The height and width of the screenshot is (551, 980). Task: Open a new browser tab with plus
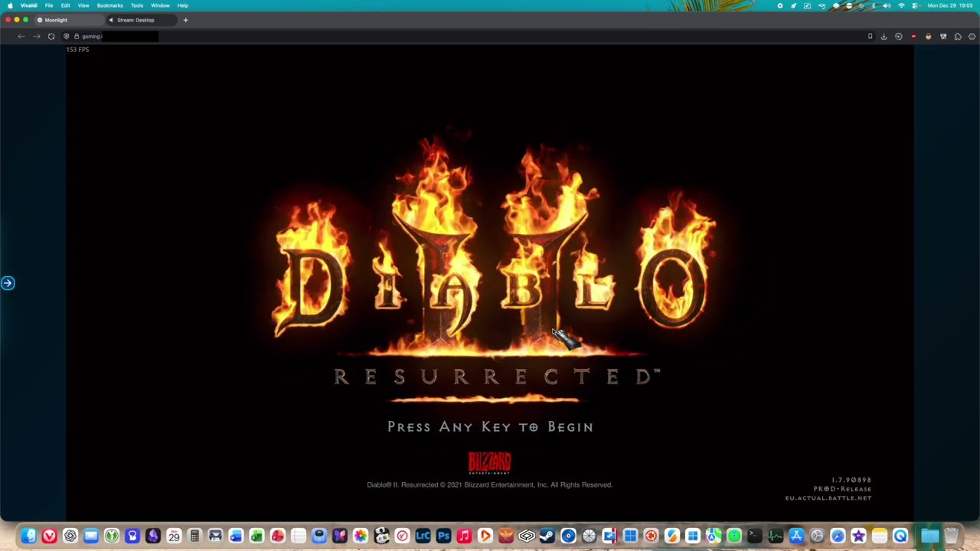185,20
